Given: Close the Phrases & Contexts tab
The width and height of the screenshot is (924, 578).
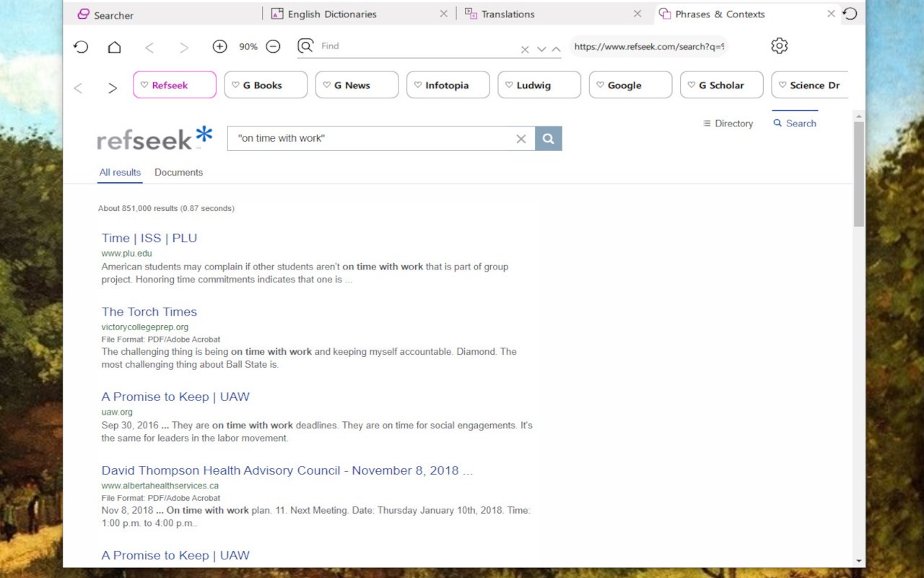Looking at the screenshot, I should (x=831, y=14).
